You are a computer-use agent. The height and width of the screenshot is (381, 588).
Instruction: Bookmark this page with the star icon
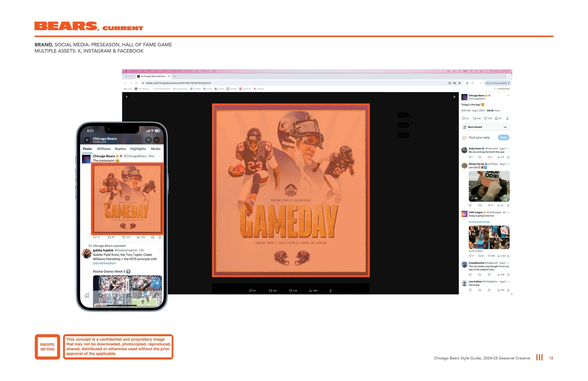460,83
